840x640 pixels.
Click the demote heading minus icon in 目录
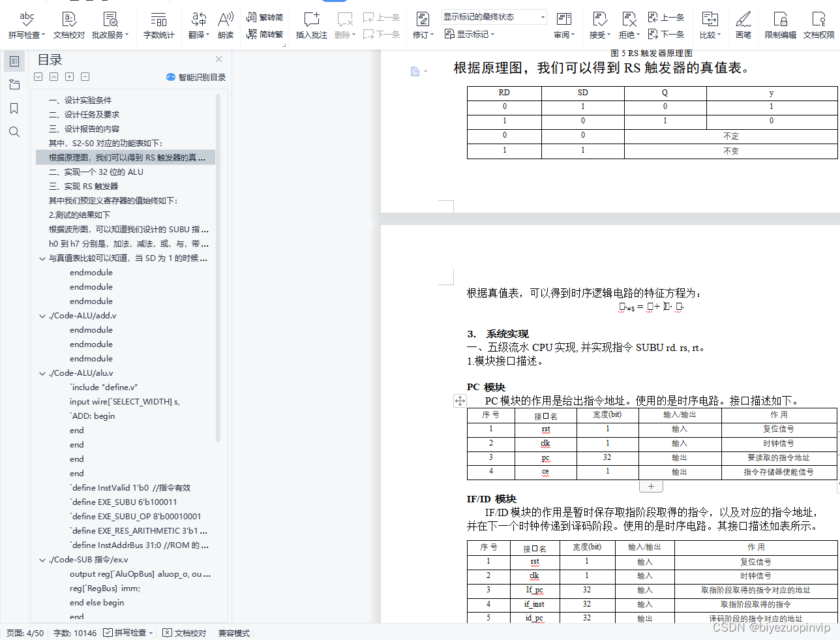click(x=85, y=76)
